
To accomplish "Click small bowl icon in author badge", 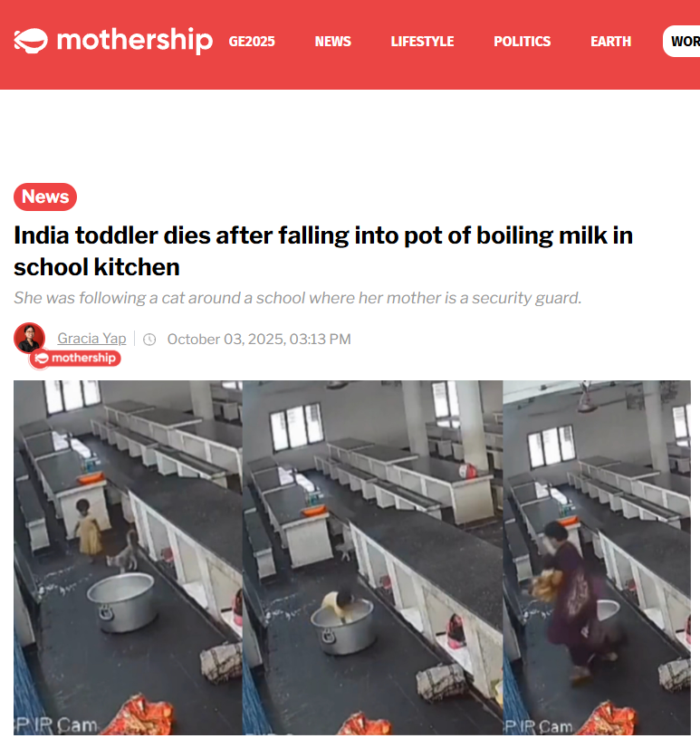I will coord(42,358).
